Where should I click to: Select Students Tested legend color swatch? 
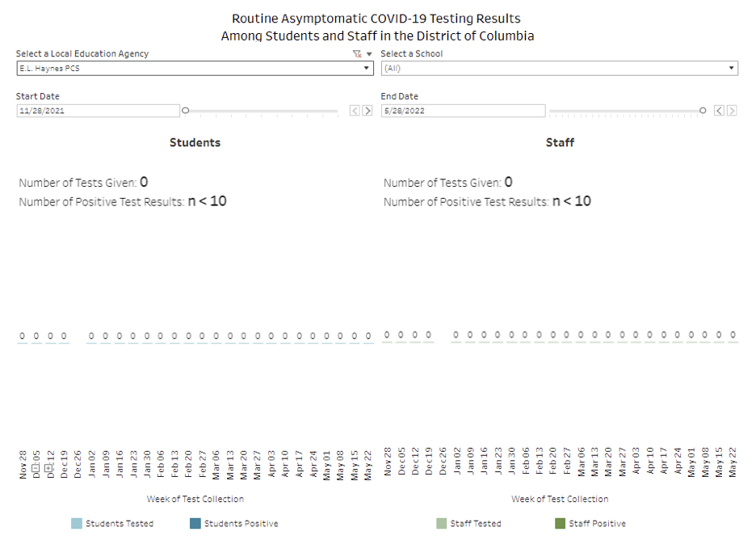point(77,524)
